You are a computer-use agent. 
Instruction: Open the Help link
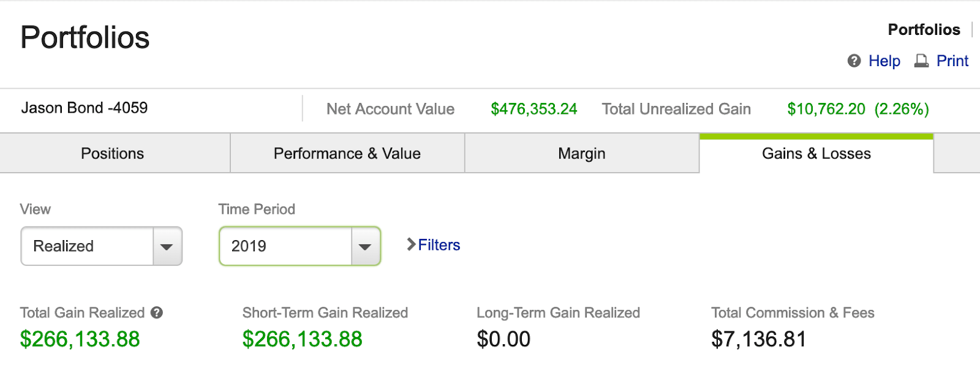tap(884, 61)
